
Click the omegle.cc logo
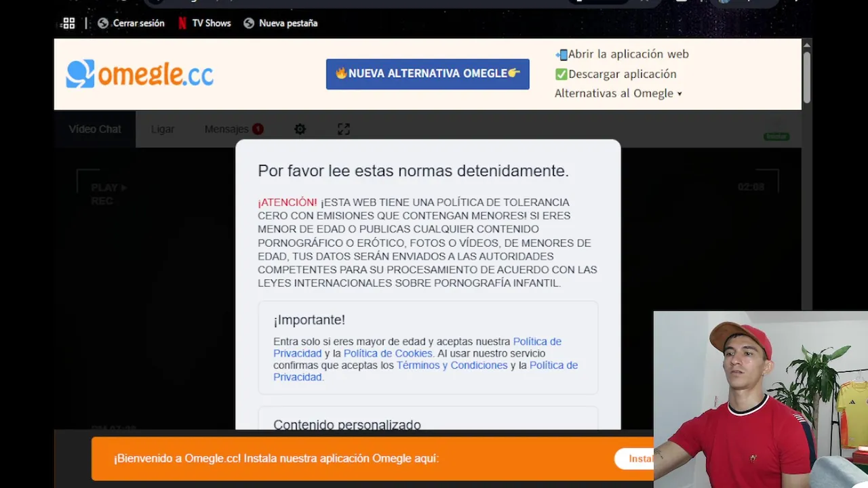(x=140, y=74)
